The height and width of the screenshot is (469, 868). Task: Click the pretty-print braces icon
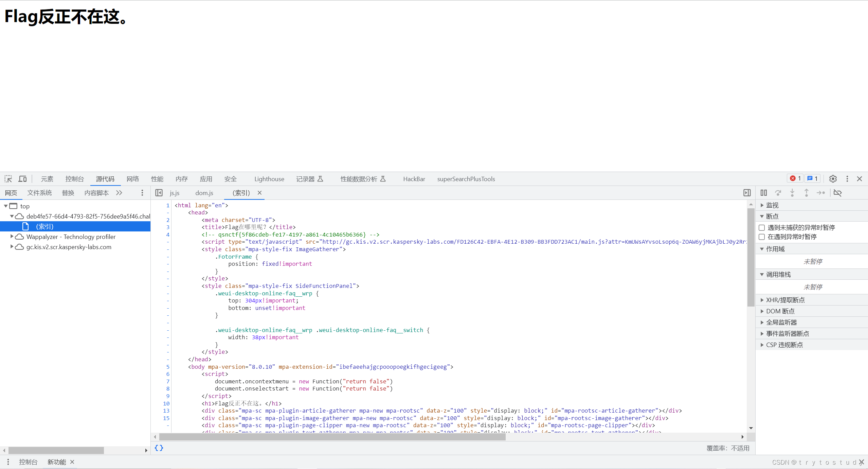pyautogui.click(x=159, y=448)
